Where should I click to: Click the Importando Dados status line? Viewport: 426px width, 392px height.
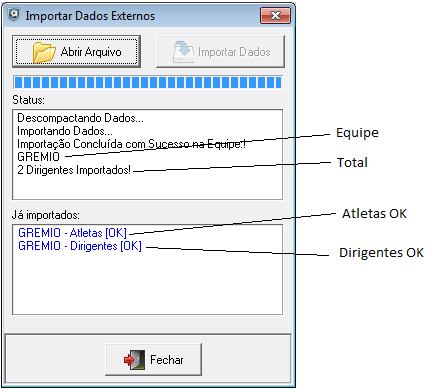coord(65,131)
